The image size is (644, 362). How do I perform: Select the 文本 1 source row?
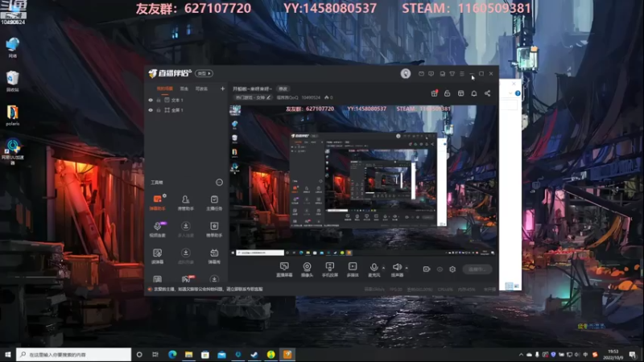tap(186, 100)
